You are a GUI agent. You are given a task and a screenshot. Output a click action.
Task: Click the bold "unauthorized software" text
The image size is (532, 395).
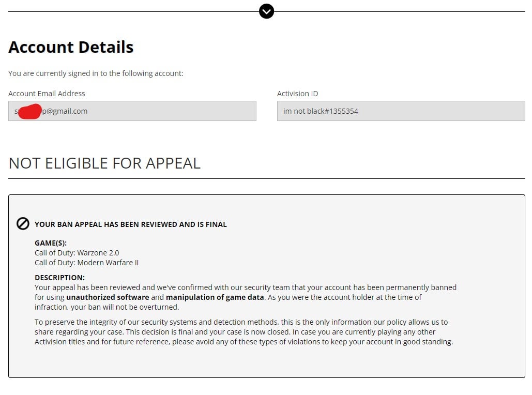tap(108, 297)
